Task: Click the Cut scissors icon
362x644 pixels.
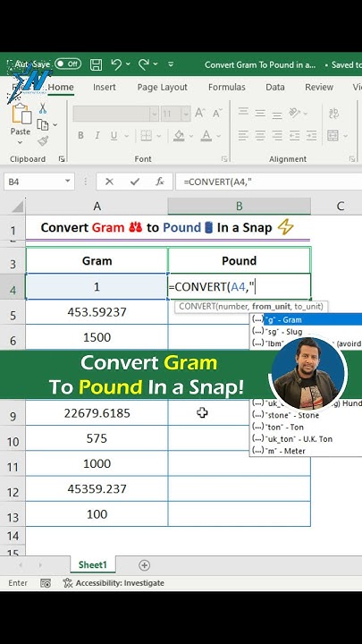Action: [x=43, y=108]
